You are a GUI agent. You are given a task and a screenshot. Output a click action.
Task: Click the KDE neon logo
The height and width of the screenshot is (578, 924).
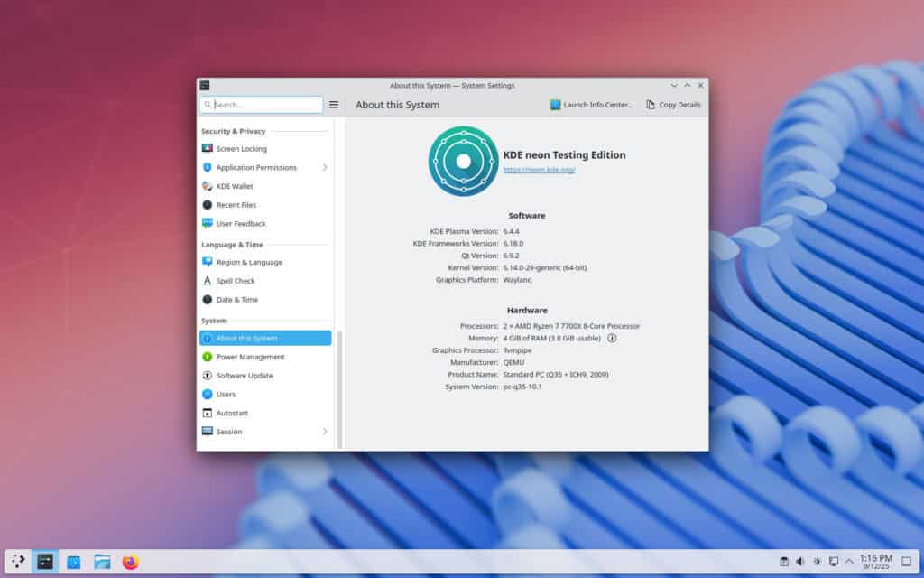464,161
